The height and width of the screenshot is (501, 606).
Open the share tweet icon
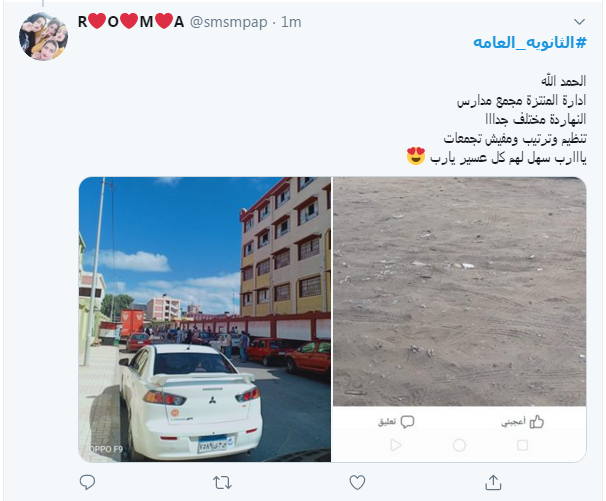493,482
